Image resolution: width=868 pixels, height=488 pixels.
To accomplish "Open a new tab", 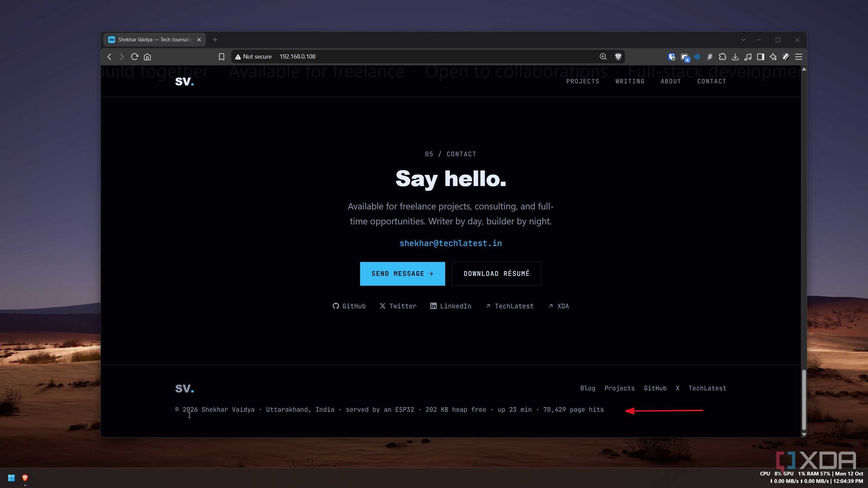I will (x=215, y=40).
